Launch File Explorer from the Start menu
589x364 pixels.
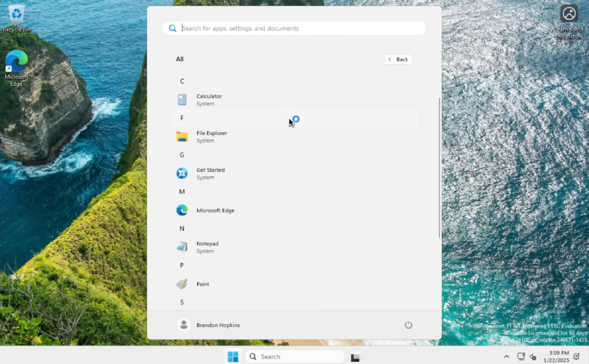click(x=212, y=136)
